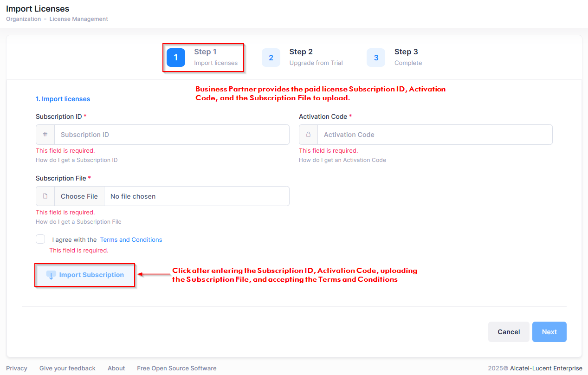Screen dimensions: 588x375
Task: Cancel the license import
Action: [508, 332]
